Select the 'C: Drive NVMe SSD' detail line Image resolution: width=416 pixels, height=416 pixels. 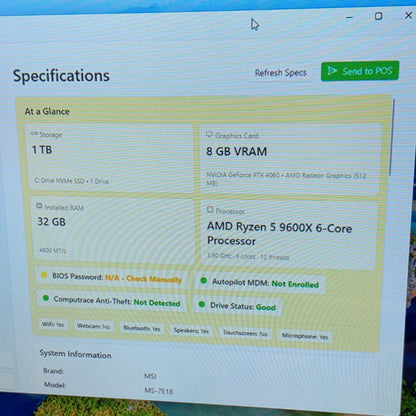72,181
